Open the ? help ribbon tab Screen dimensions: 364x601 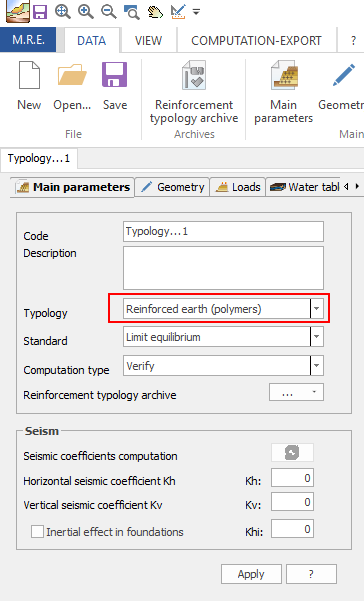point(353,41)
